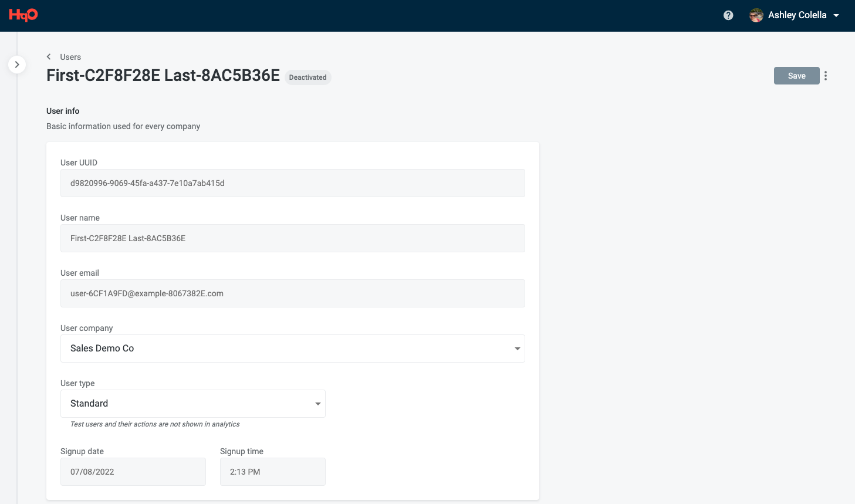
Task: Open the three-dot more options menu
Action: click(x=826, y=76)
